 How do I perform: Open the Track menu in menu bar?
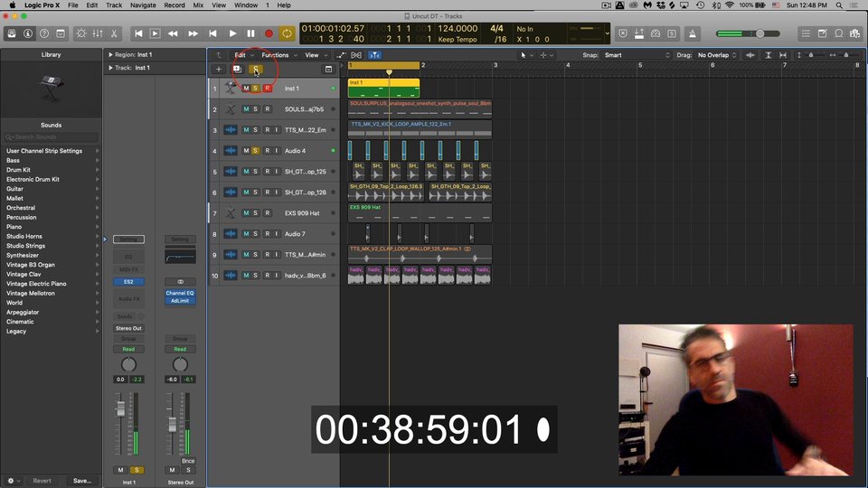pos(114,5)
